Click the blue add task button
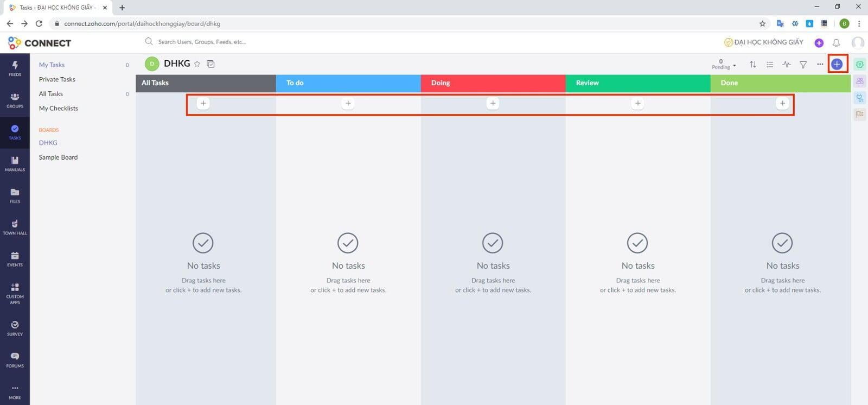The height and width of the screenshot is (405, 868). (837, 64)
